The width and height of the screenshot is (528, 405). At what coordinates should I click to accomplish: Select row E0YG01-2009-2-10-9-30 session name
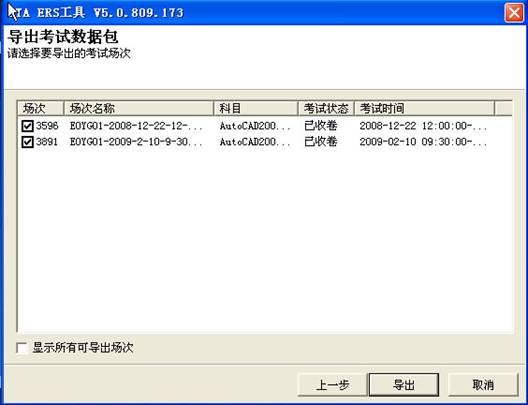coord(136,142)
